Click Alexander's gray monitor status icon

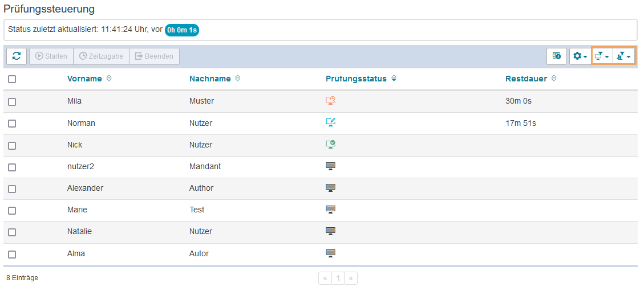[x=331, y=188]
